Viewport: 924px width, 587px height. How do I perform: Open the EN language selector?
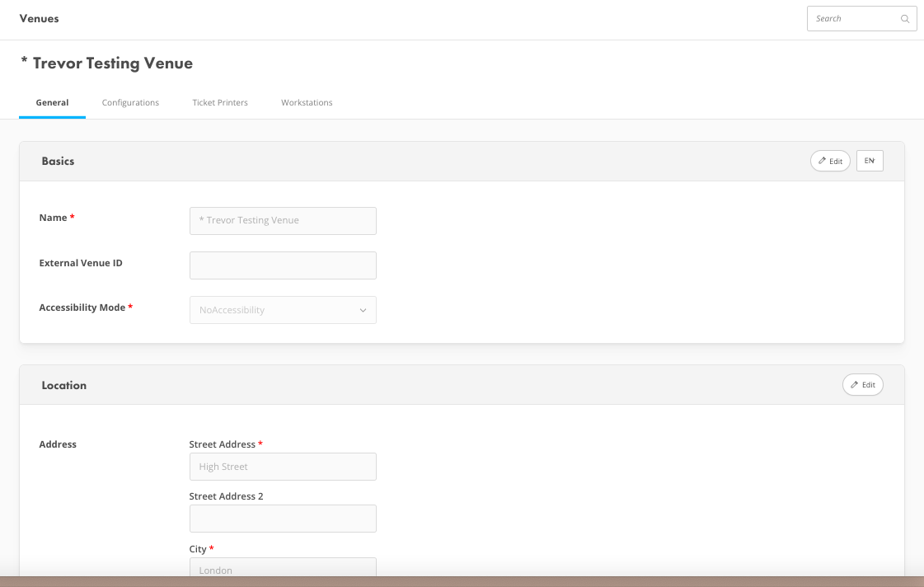click(x=870, y=161)
